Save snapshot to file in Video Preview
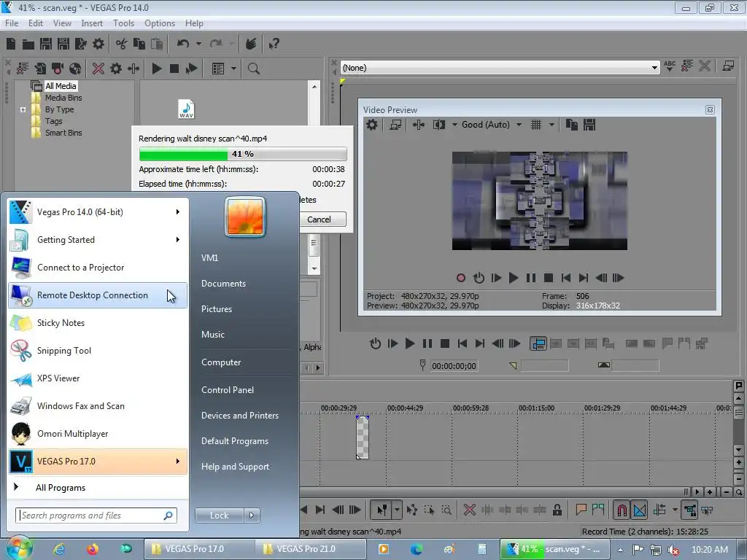The image size is (747, 560). click(x=589, y=125)
